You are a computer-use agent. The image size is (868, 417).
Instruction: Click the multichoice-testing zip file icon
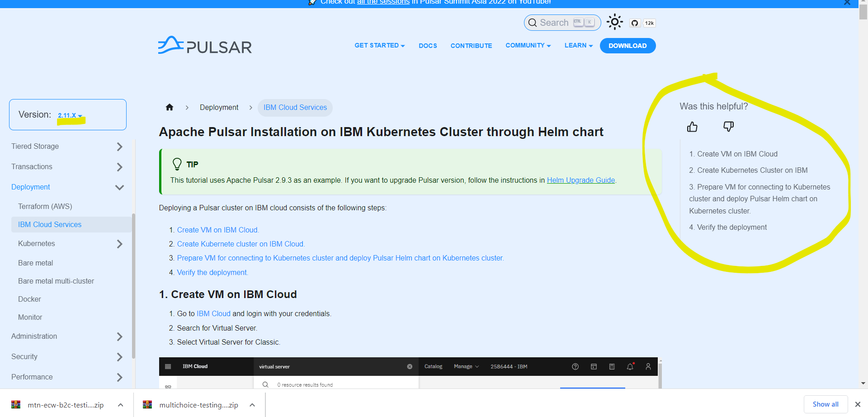(147, 404)
